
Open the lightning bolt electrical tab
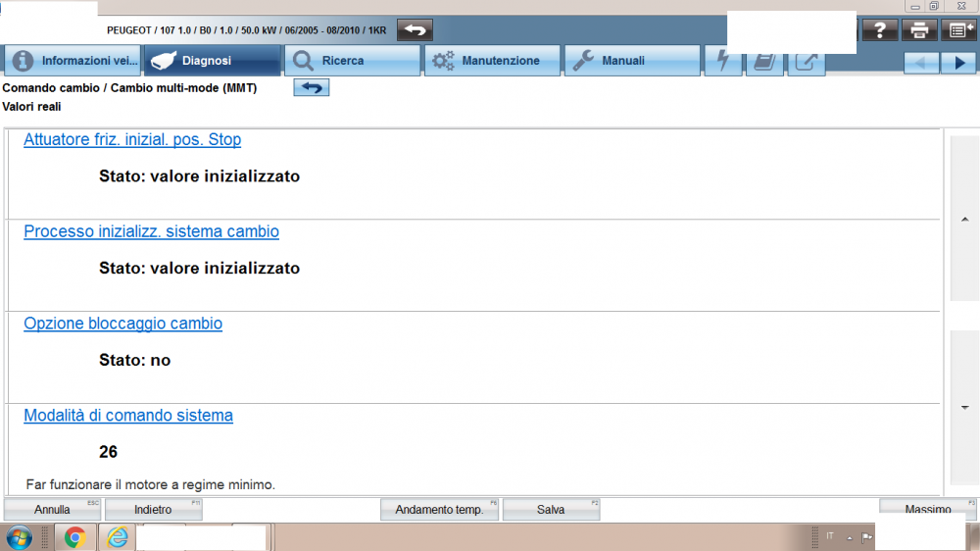pos(723,61)
